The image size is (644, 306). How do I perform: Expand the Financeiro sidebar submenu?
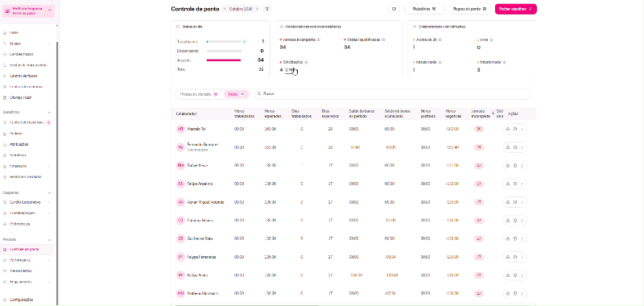click(x=49, y=167)
